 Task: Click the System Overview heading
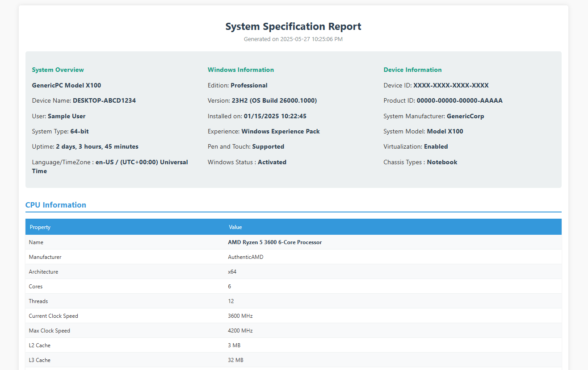coord(58,70)
